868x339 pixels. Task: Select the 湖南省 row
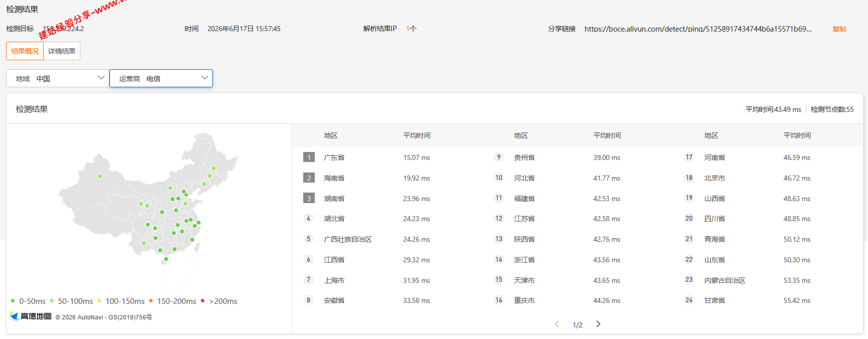pos(387,199)
